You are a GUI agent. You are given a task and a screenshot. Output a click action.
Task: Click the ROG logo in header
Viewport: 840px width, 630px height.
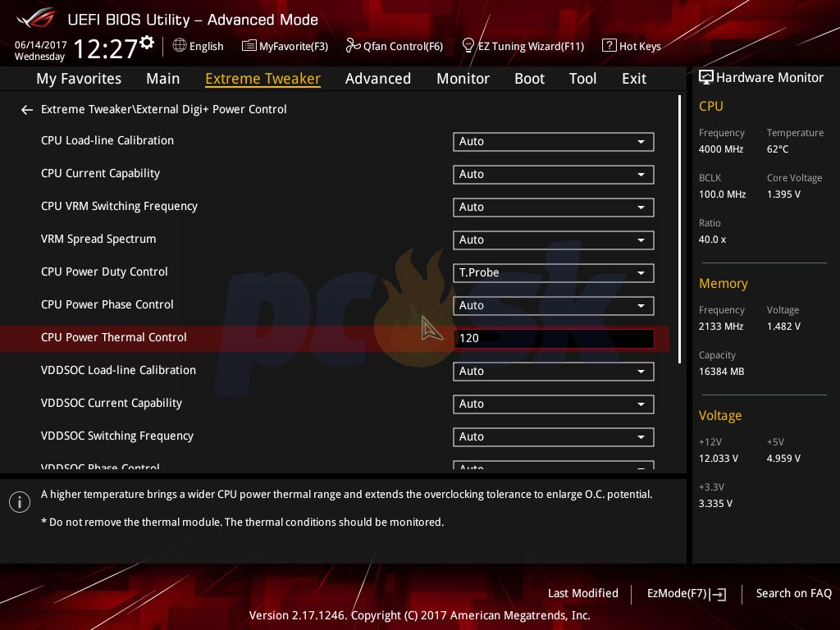tap(35, 19)
